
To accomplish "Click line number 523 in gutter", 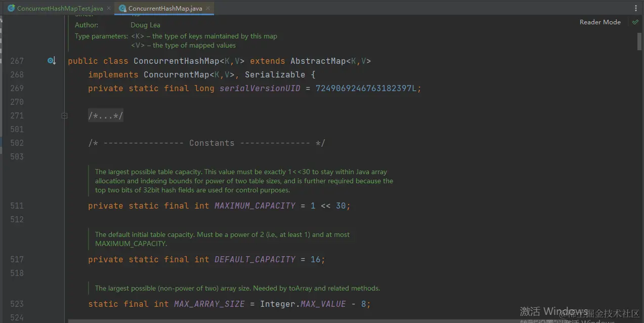I will [x=17, y=304].
